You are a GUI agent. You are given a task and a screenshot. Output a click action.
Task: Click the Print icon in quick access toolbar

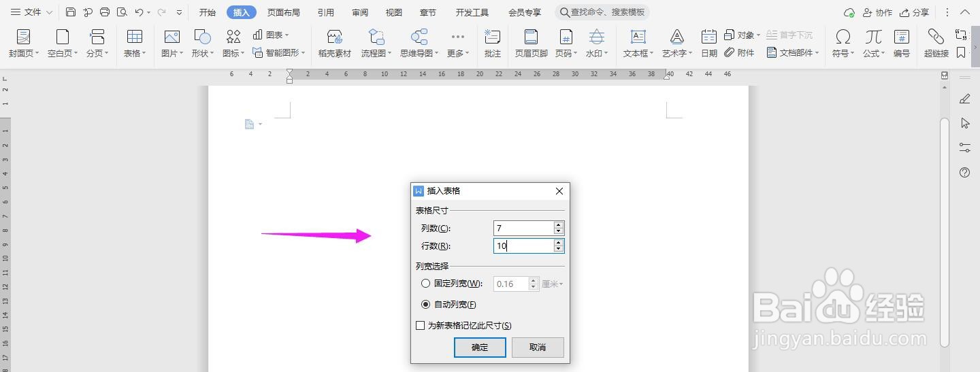tap(105, 12)
